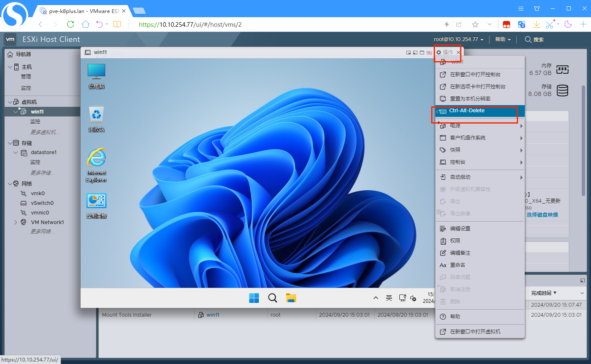Click the 操作 gear button in console title
This screenshot has height=364, width=591.
click(445, 52)
